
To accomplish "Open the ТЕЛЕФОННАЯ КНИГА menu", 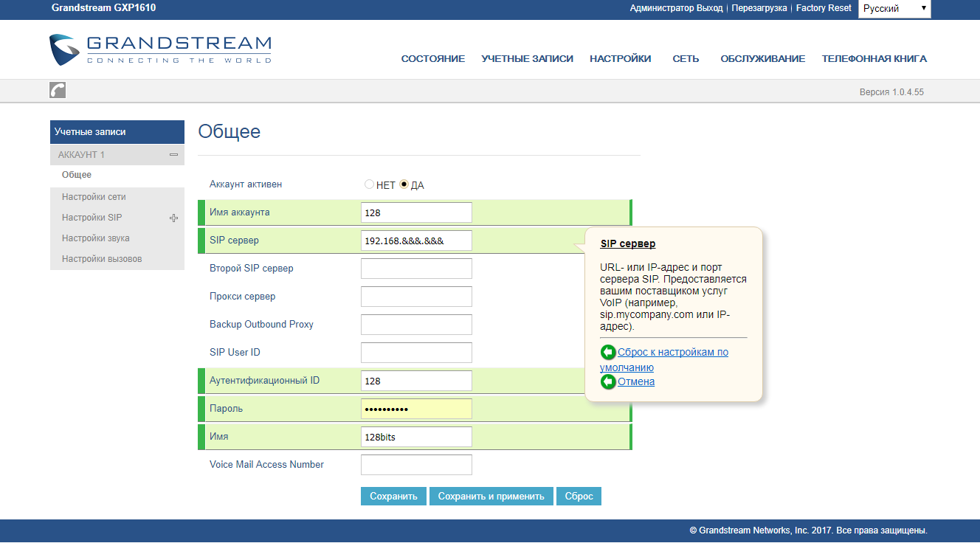I will coord(874,59).
